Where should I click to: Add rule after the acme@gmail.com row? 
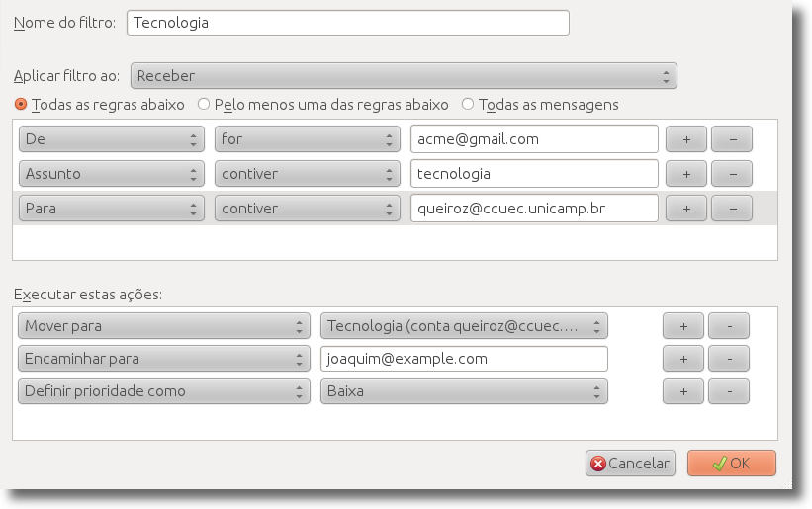click(685, 139)
